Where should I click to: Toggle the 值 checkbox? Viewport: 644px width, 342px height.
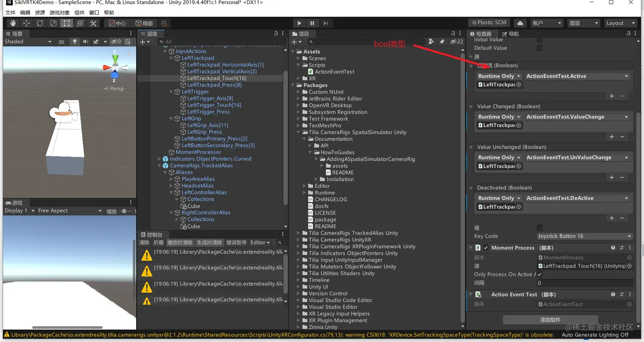click(540, 228)
